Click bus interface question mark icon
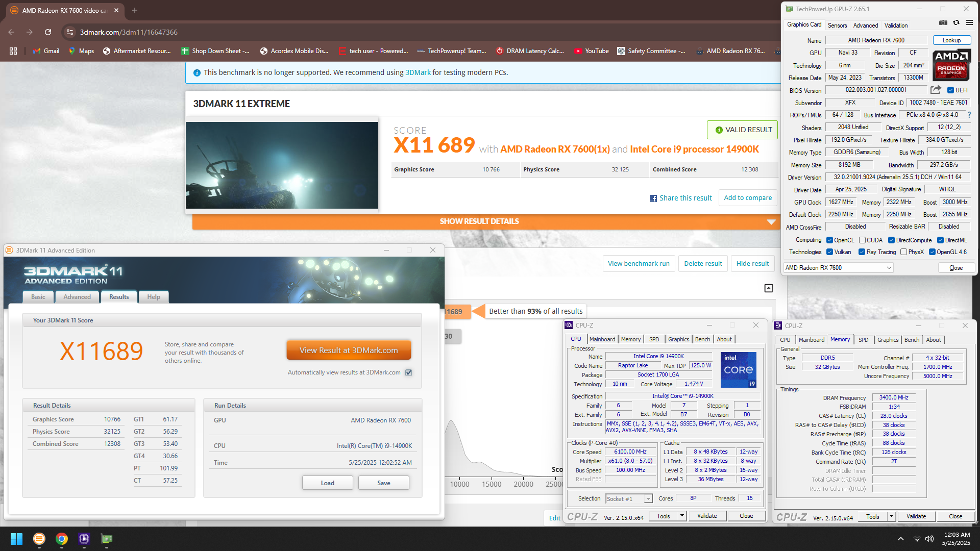The height and width of the screenshot is (551, 980). (969, 115)
